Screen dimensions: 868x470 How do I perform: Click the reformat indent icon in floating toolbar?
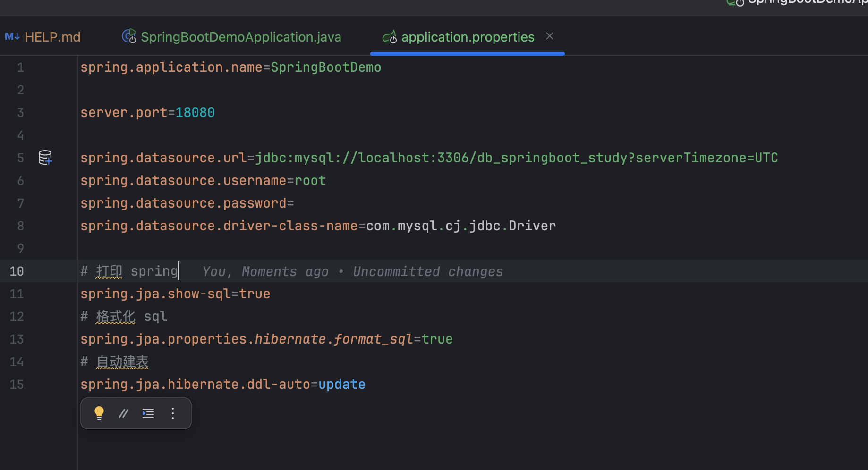148,413
